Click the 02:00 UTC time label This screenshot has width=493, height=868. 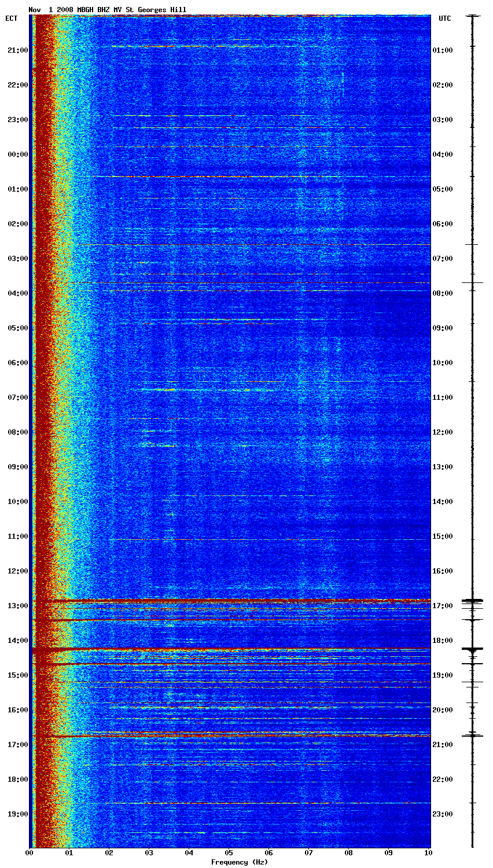(x=443, y=85)
